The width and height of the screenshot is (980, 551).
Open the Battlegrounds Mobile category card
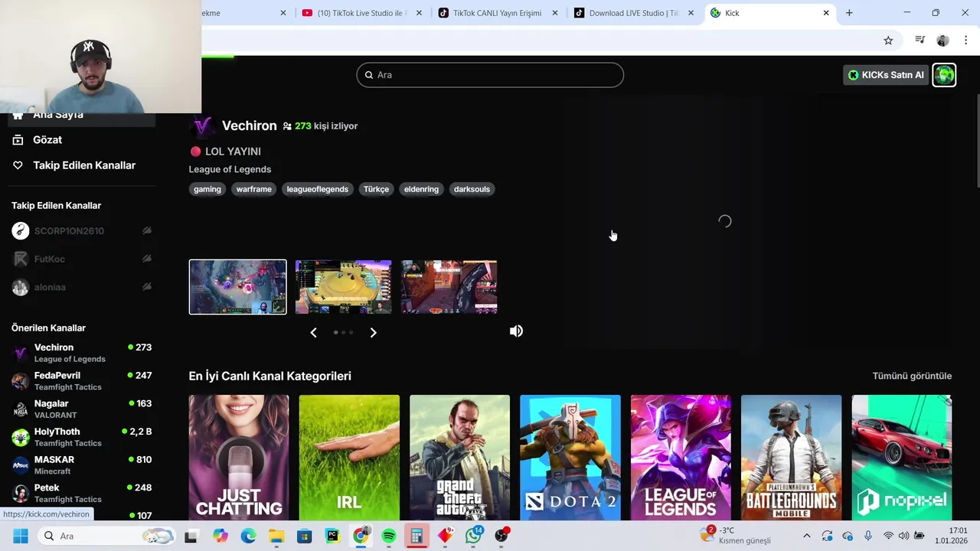click(x=791, y=458)
